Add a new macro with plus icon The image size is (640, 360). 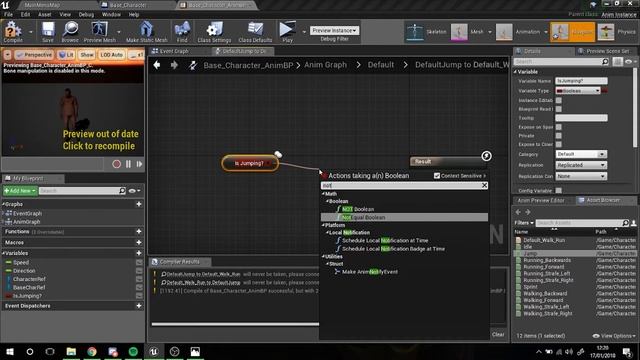(x=139, y=242)
